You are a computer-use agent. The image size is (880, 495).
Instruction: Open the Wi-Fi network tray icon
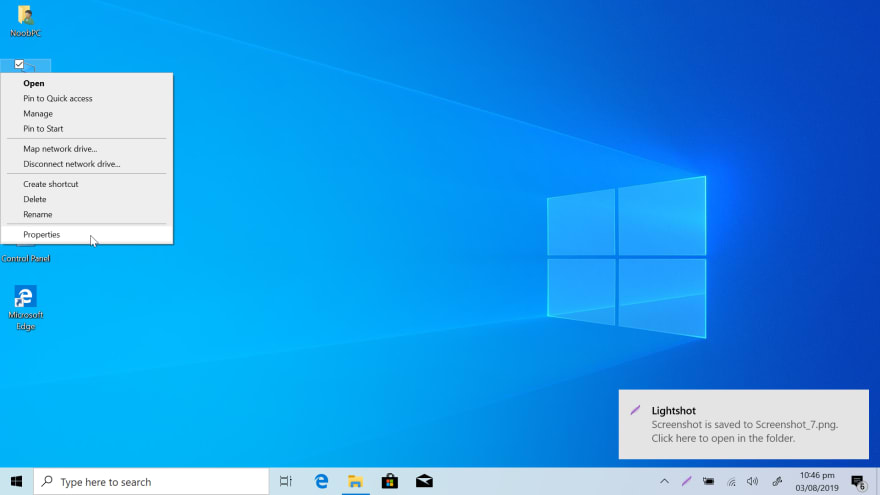(731, 482)
